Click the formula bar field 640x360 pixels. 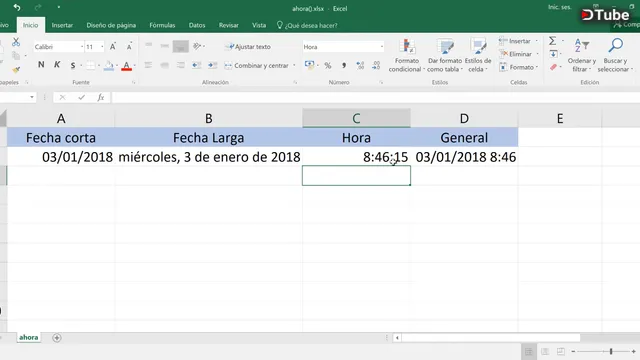point(376,97)
